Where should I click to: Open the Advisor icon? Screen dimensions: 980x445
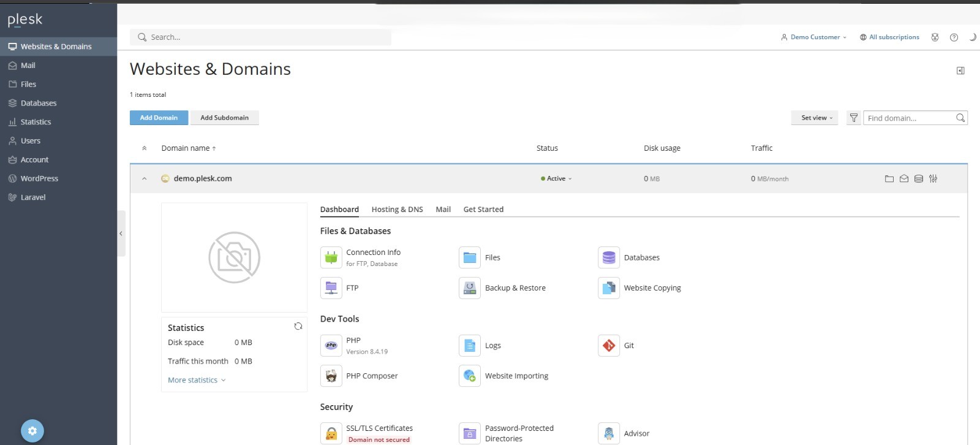[x=609, y=433]
